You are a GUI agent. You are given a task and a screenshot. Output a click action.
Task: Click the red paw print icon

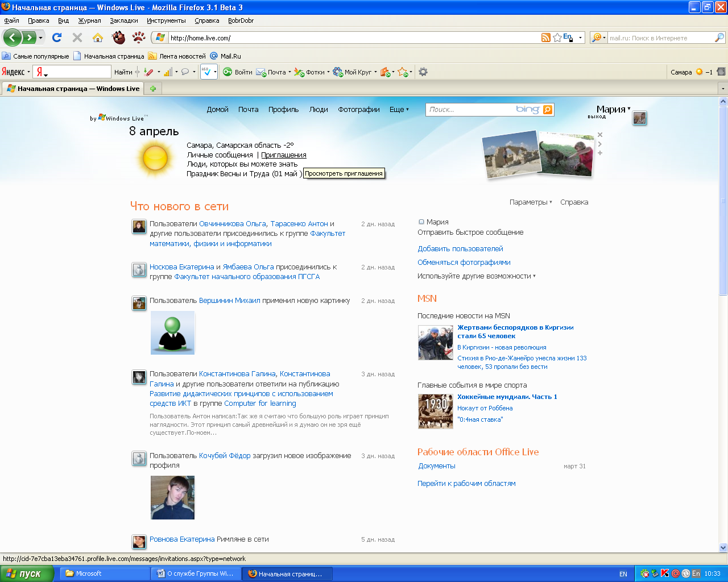[x=139, y=38]
